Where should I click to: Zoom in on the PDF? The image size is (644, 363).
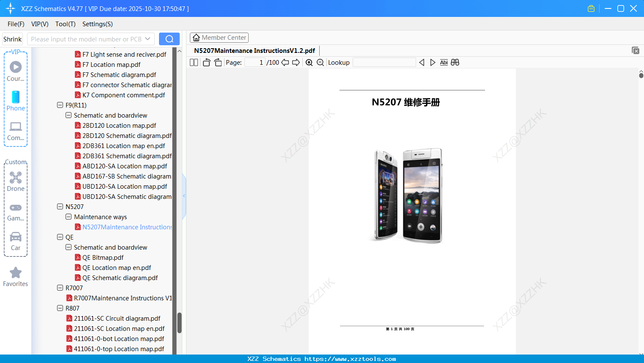point(309,62)
